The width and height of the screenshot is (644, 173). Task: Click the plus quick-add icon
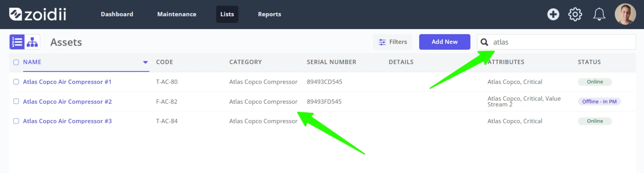(553, 14)
